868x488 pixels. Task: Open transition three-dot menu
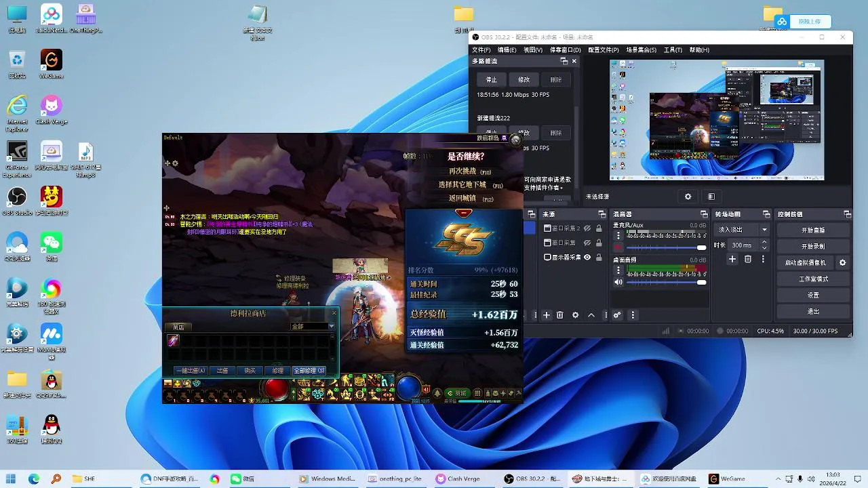click(763, 259)
